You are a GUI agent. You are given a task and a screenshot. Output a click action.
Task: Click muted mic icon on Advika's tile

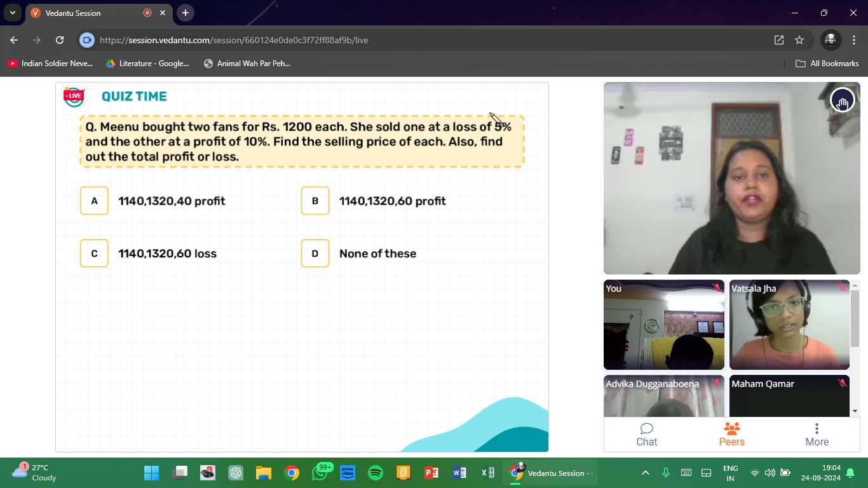point(716,383)
